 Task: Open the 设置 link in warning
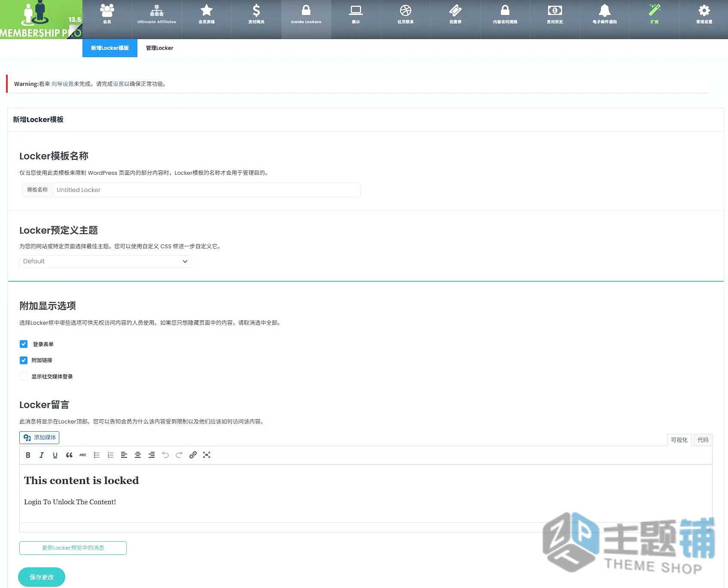[119, 84]
